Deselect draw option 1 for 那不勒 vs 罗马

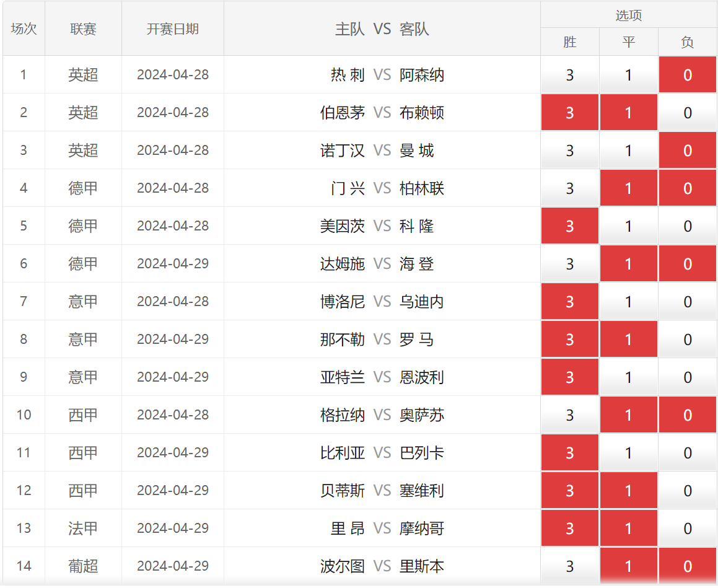click(629, 340)
